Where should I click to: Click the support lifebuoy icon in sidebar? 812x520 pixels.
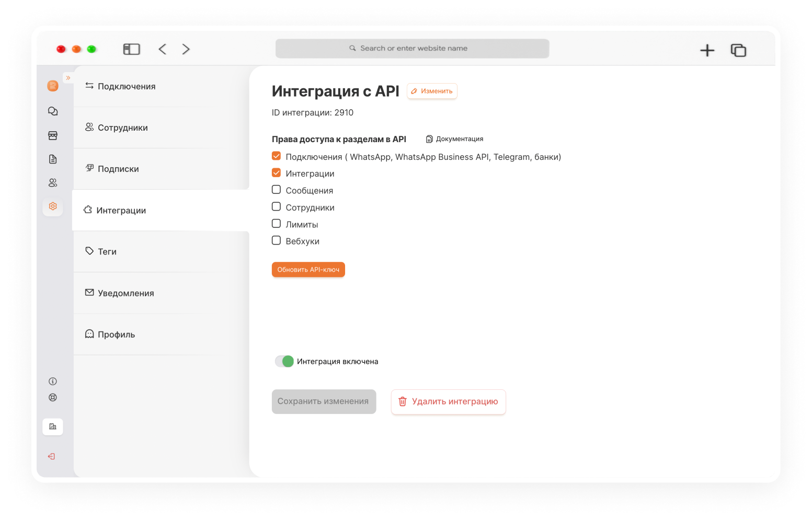tap(53, 398)
